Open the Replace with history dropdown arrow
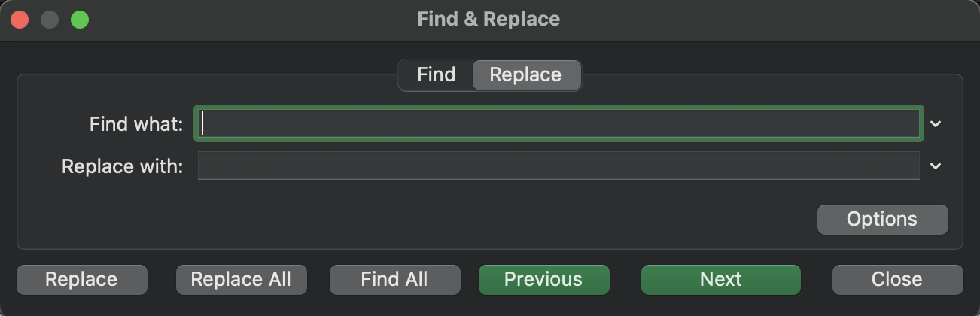Screen dimensions: 980x316 click(x=936, y=166)
